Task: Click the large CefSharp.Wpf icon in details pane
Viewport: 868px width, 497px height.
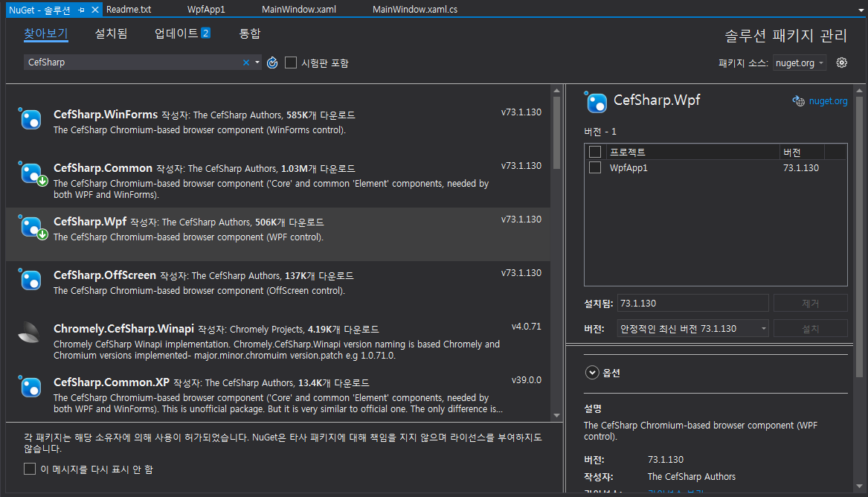Action: 597,103
